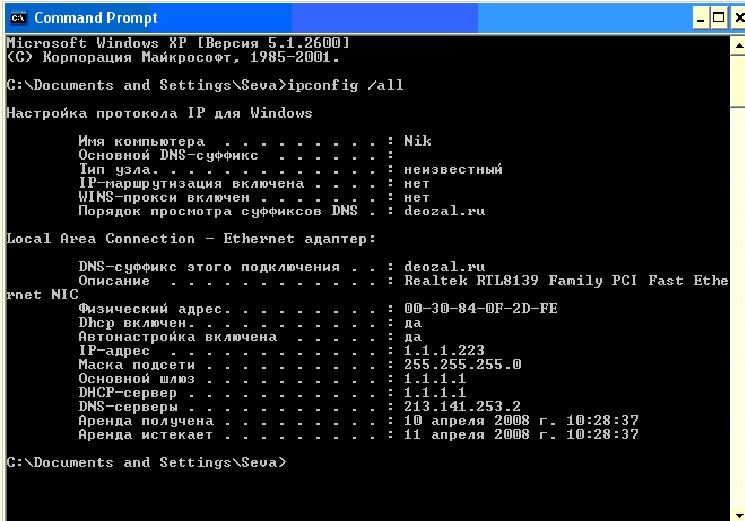
Task: Click the subnet mask 255.255.255.0
Action: [x=462, y=365]
